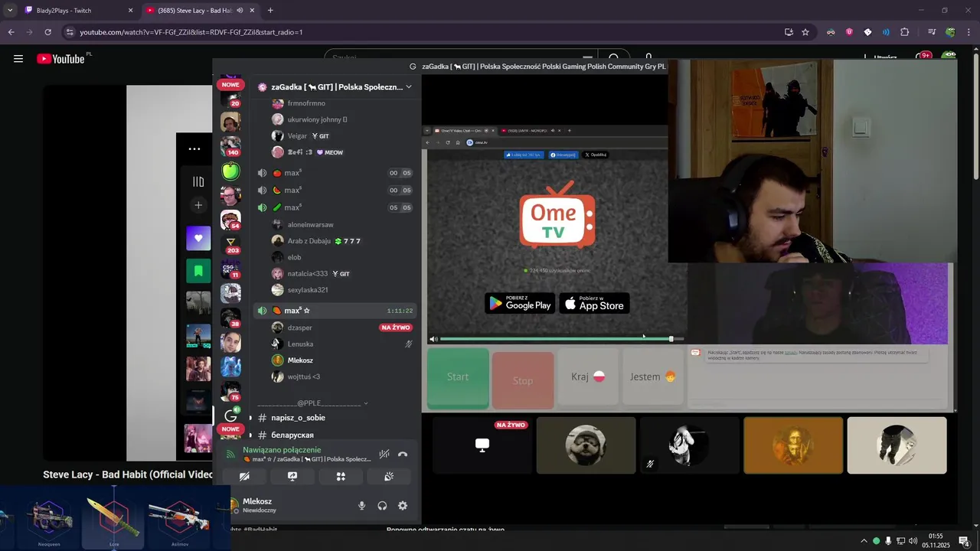Viewport: 980px width, 551px height.
Task: Click the YouTube logo home link
Action: coord(60,58)
